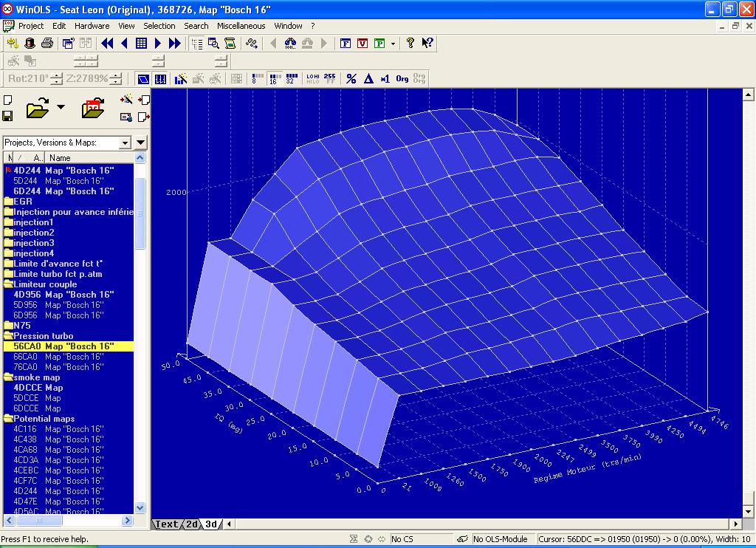Screen dimensions: 756x548
Task: Click the blank page new project icon
Action: pos(7,100)
